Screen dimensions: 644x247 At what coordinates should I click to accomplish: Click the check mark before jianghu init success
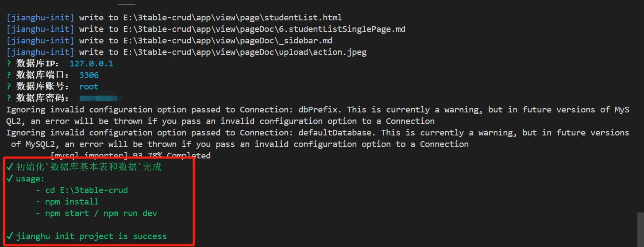(10, 236)
